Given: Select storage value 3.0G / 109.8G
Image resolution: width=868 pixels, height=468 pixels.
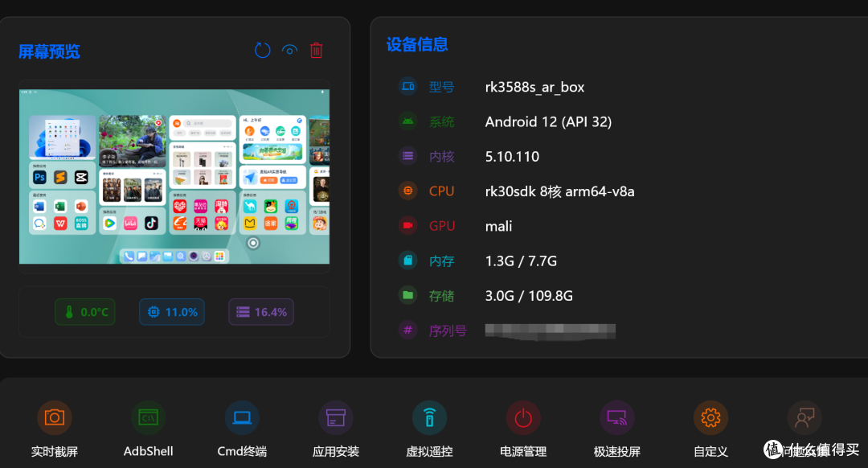Looking at the screenshot, I should click(x=529, y=296).
